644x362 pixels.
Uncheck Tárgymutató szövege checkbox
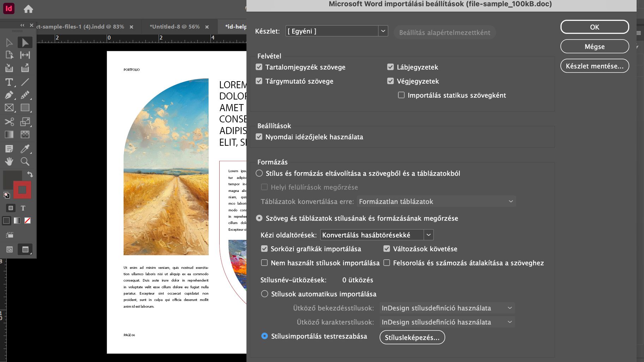[x=259, y=81]
